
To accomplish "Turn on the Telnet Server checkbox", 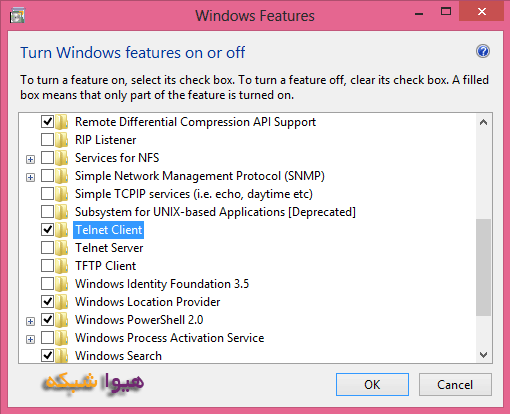I will pos(47,247).
